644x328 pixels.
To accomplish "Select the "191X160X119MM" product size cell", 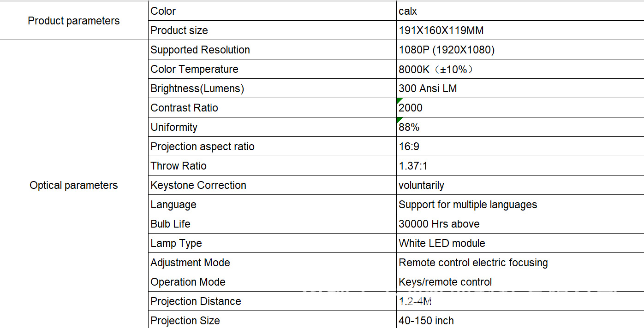I will click(x=441, y=30).
